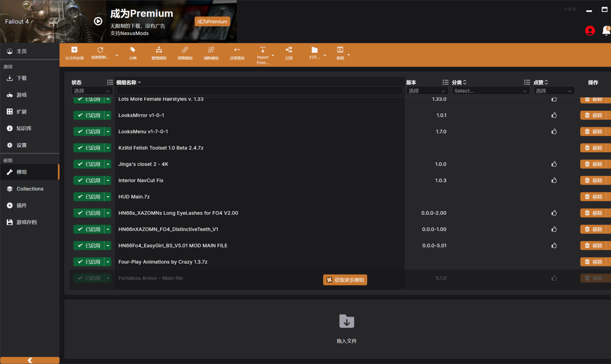
Task: Go to Dashboard (主页) in sidebar
Action: coord(30,51)
